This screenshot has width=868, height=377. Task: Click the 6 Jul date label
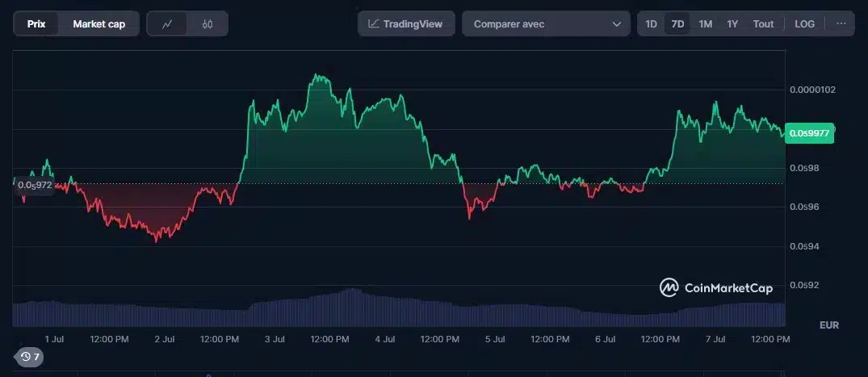(x=605, y=339)
